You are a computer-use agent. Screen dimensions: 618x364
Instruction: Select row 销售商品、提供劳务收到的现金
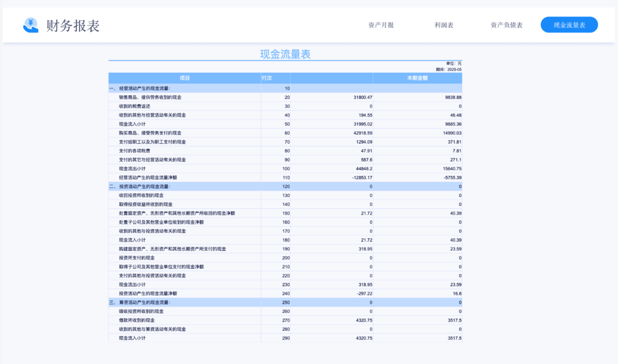pyautogui.click(x=152, y=97)
